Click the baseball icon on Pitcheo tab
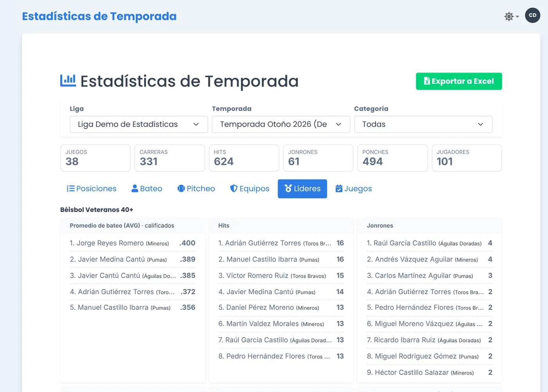Viewport: 548px width, 392px height. (181, 189)
